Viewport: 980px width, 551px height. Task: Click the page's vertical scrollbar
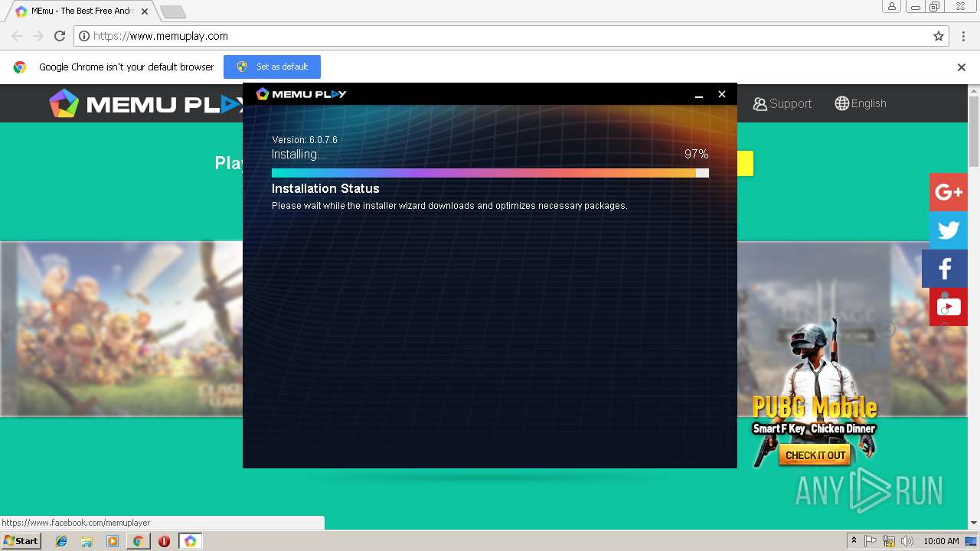974,130
